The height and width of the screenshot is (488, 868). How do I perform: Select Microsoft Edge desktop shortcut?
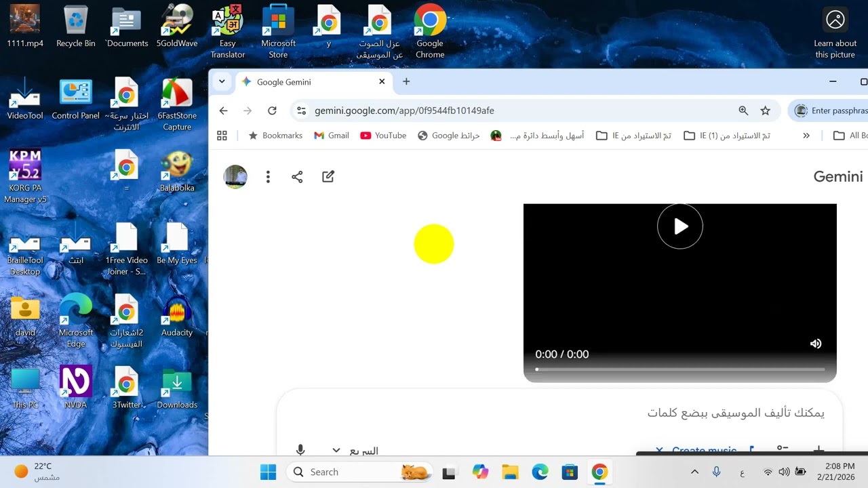pyautogui.click(x=75, y=321)
